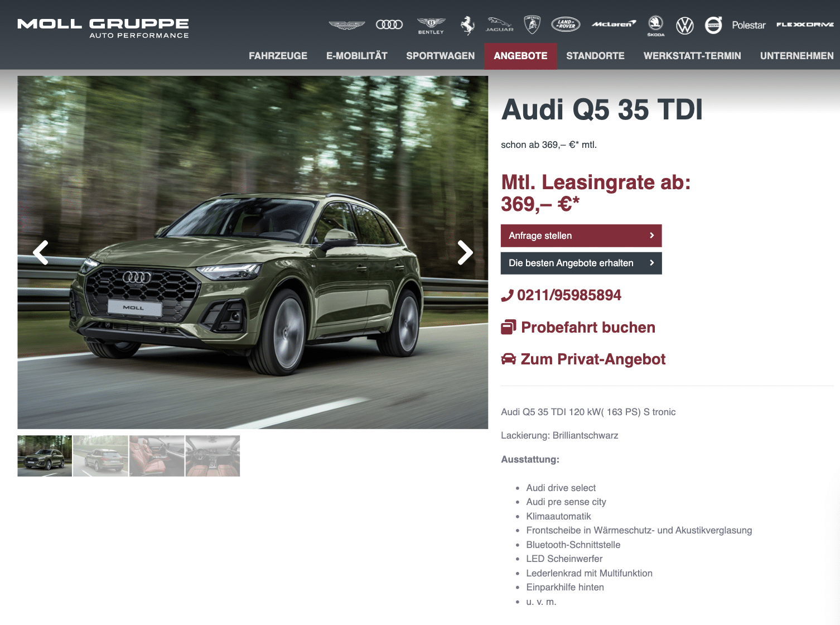Screen dimensions: 840x625
Task: Click the 'Lackierung: Brilliantschwarz' text
Action: pos(559,435)
